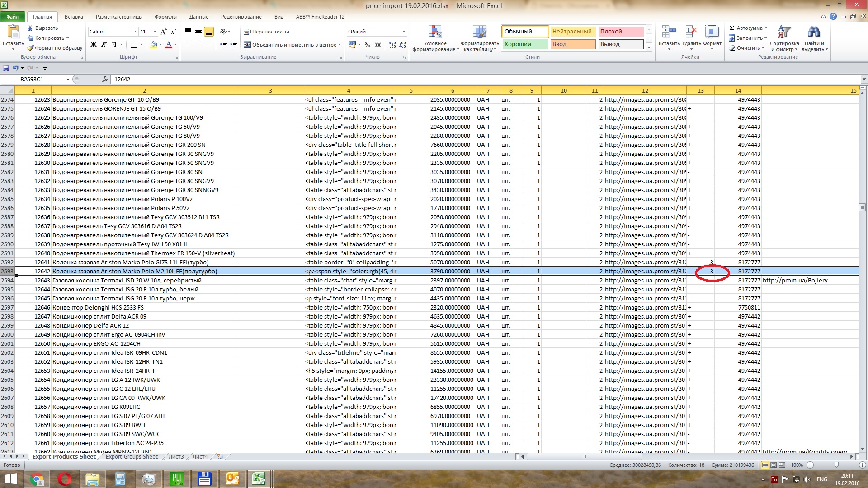Switch to the Данные ribbon tab
Viewport: 868px width, 488px height.
tap(199, 17)
